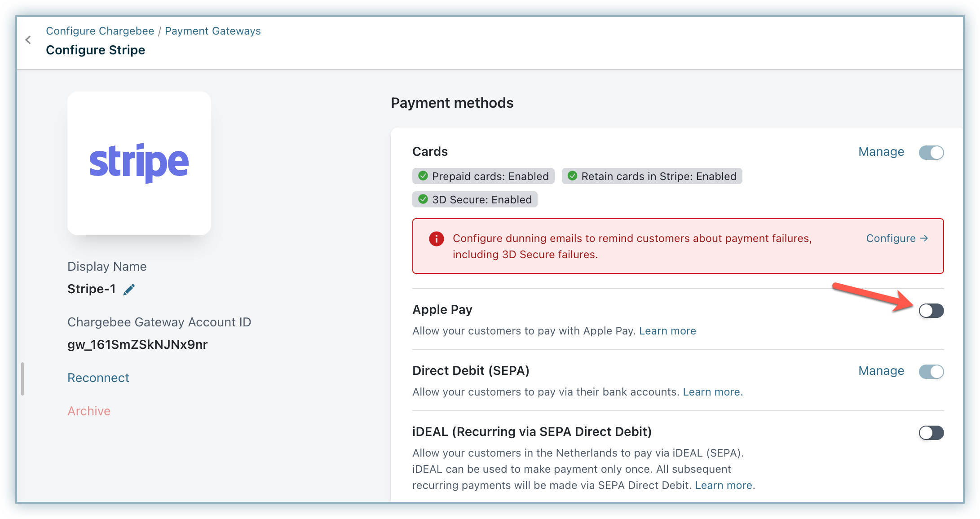Viewport: 980px width, 519px height.
Task: Click the Reconnect link
Action: (x=98, y=378)
